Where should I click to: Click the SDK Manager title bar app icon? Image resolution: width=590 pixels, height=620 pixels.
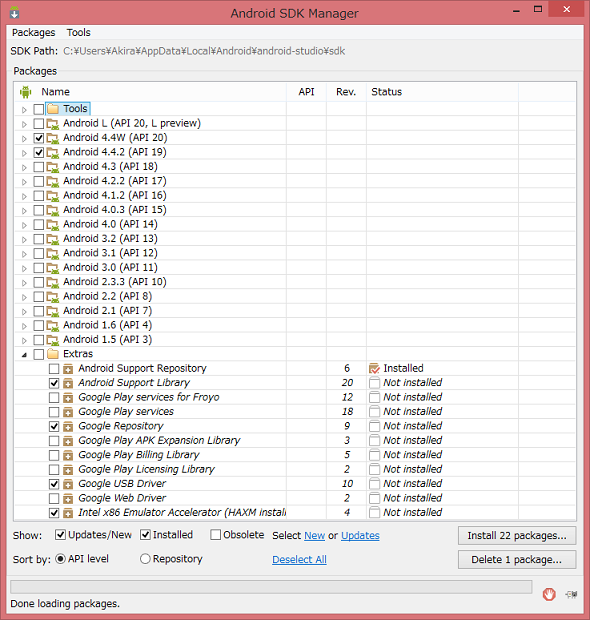pyautogui.click(x=15, y=13)
